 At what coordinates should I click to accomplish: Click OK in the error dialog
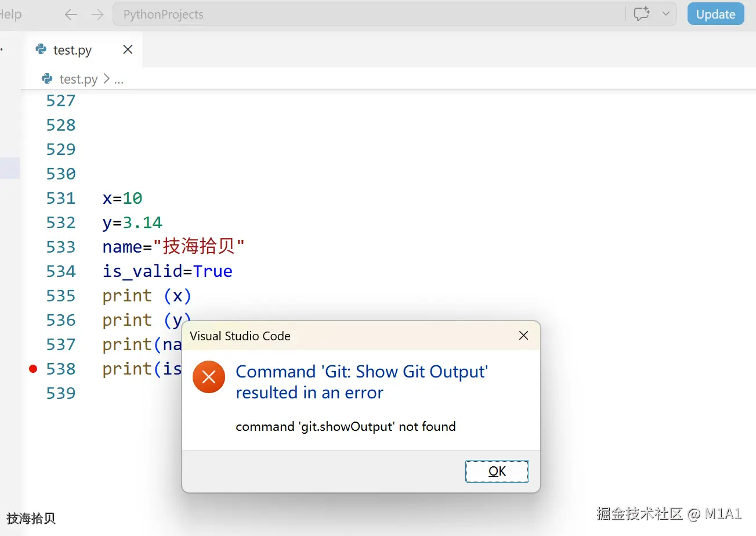click(497, 471)
